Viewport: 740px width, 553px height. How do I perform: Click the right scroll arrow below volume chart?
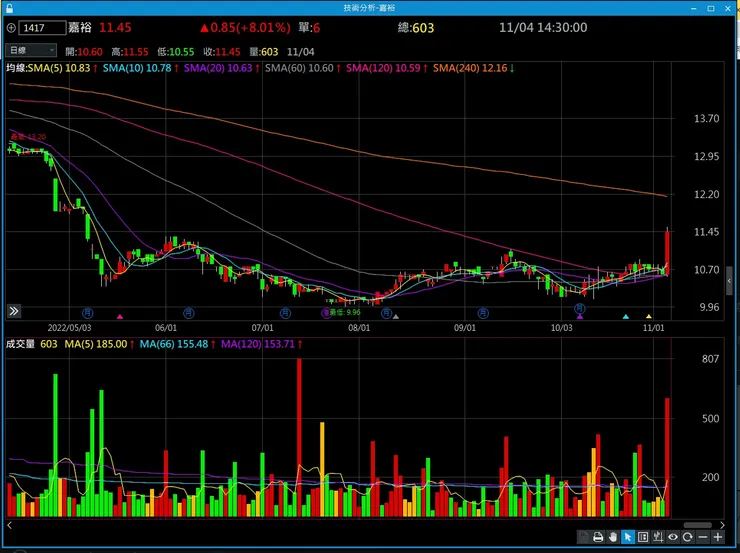click(x=722, y=525)
